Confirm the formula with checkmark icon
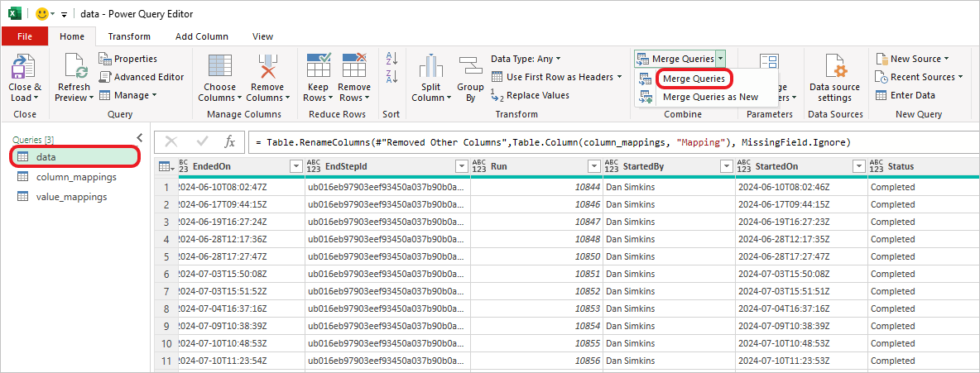This screenshot has height=373, width=980. (202, 141)
